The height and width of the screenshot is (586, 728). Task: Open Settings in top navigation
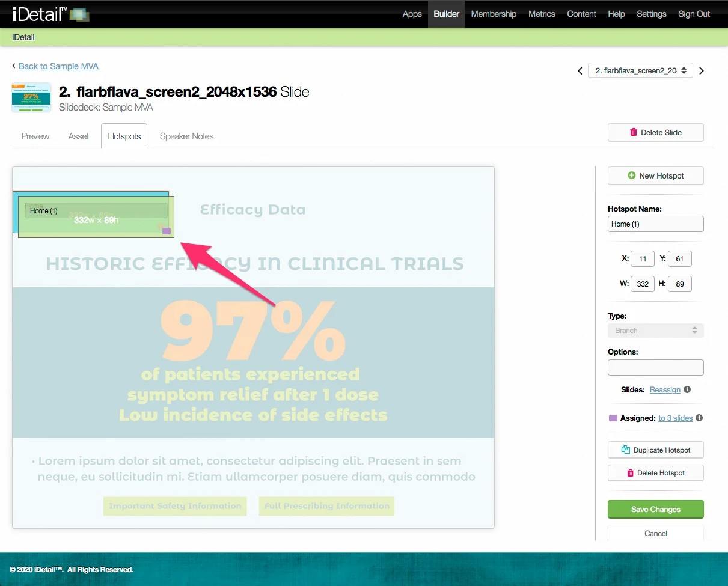(652, 14)
